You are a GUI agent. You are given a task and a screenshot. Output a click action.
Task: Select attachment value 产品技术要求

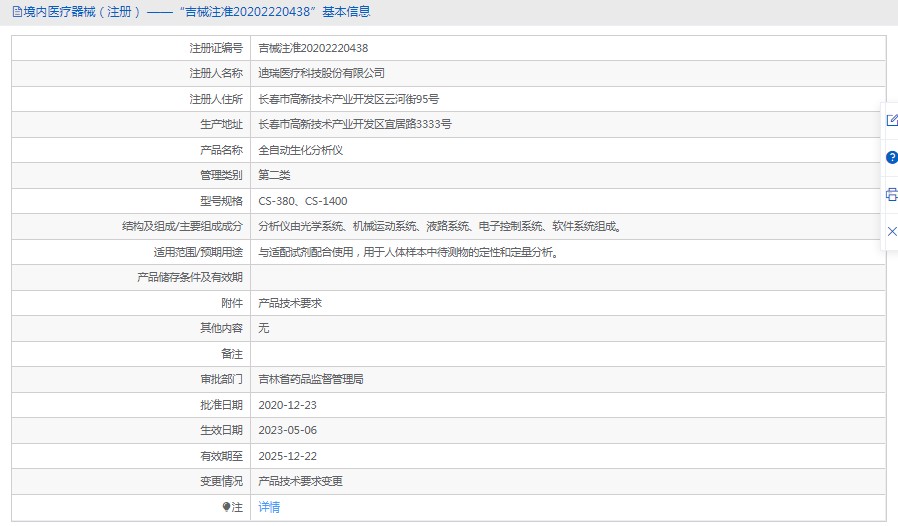click(x=290, y=303)
